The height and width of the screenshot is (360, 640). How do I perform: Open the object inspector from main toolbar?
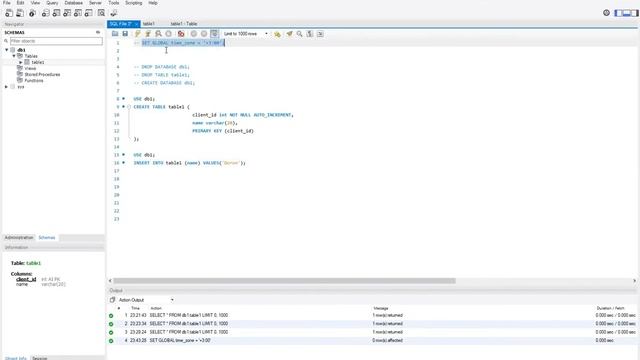[32, 13]
